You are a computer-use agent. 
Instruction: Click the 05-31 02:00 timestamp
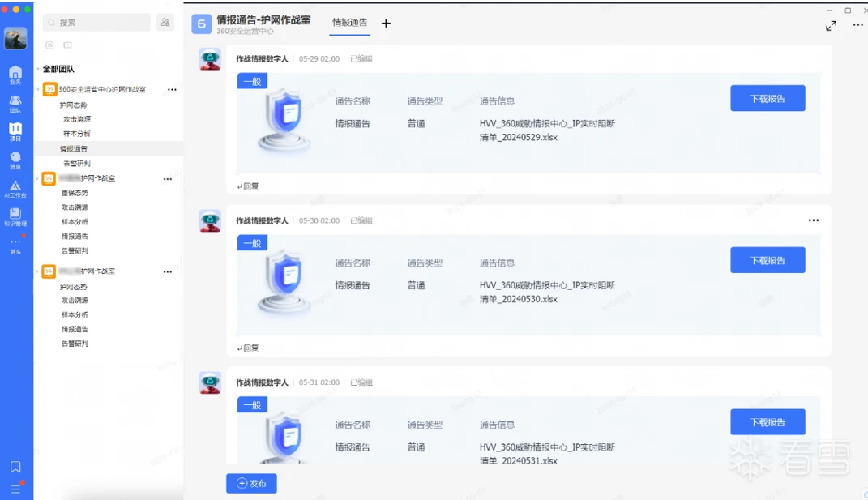pos(319,382)
